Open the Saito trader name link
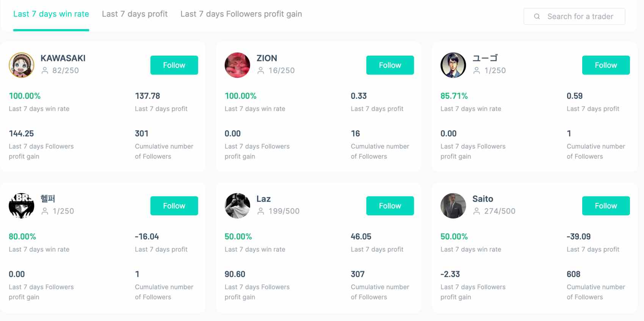This screenshot has width=644, height=321. point(483,199)
